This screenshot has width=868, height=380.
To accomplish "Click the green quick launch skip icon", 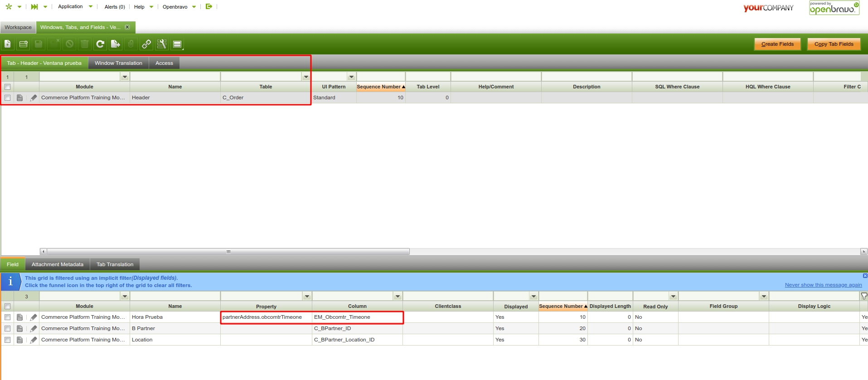I will [34, 6].
